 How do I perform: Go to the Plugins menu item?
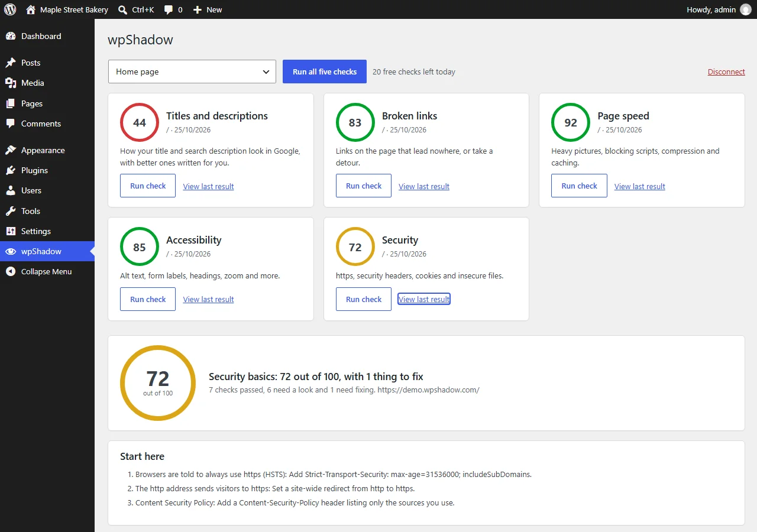(47, 170)
